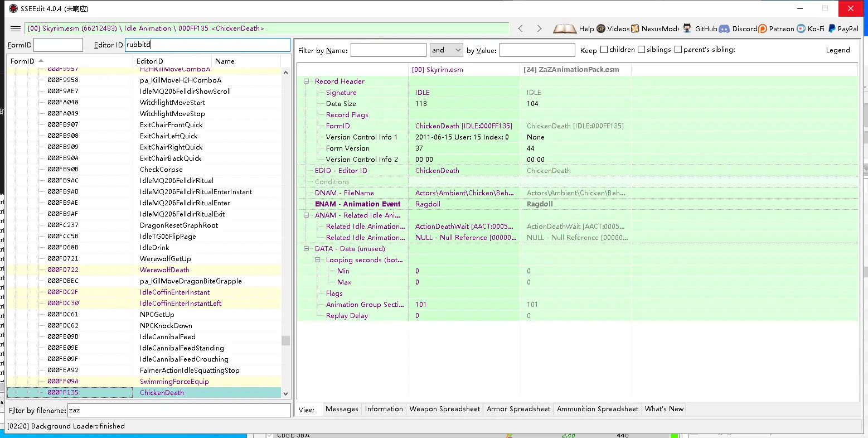This screenshot has height=438, width=868.
Task: Open Help book icon
Action: coord(565,28)
